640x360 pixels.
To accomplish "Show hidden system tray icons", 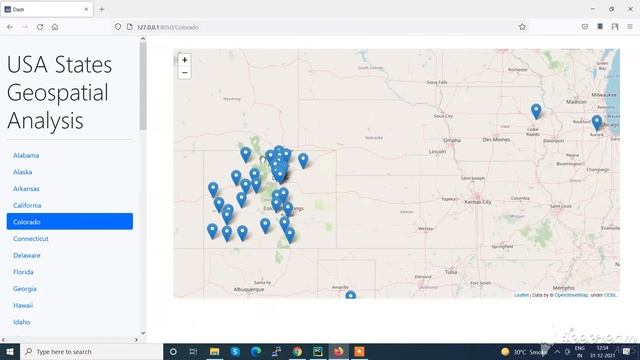I will tap(557, 351).
